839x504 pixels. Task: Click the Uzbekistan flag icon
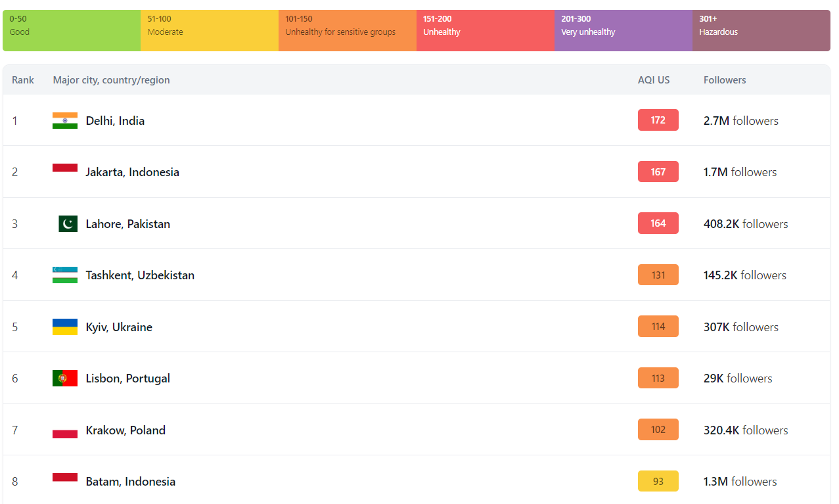pos(65,275)
